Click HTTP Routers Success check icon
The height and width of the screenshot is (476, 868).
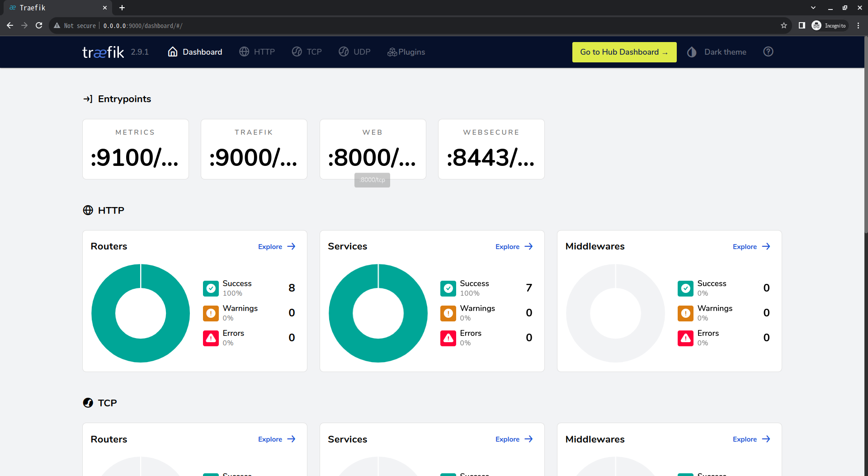pos(211,288)
